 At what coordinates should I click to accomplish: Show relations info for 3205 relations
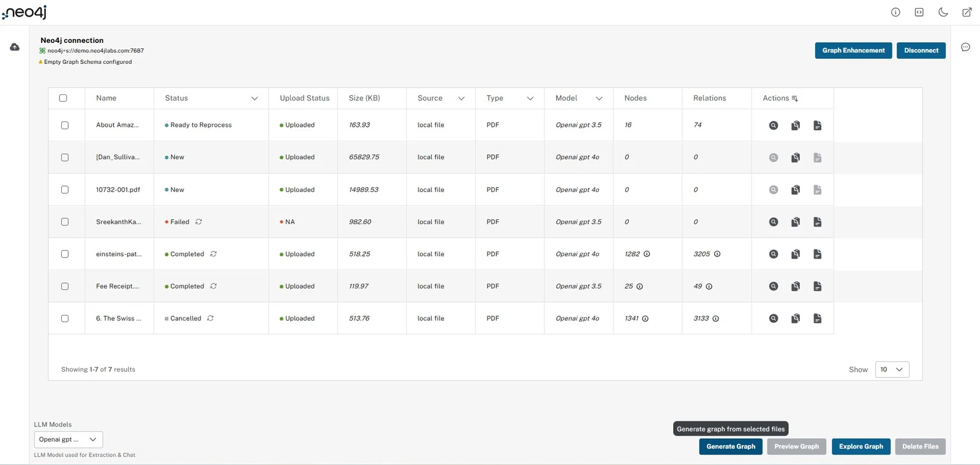coord(717,254)
